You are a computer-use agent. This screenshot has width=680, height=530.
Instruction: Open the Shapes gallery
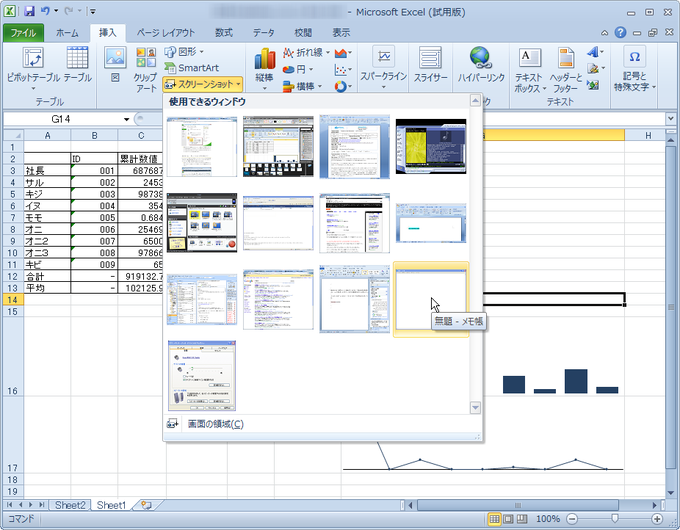184,52
